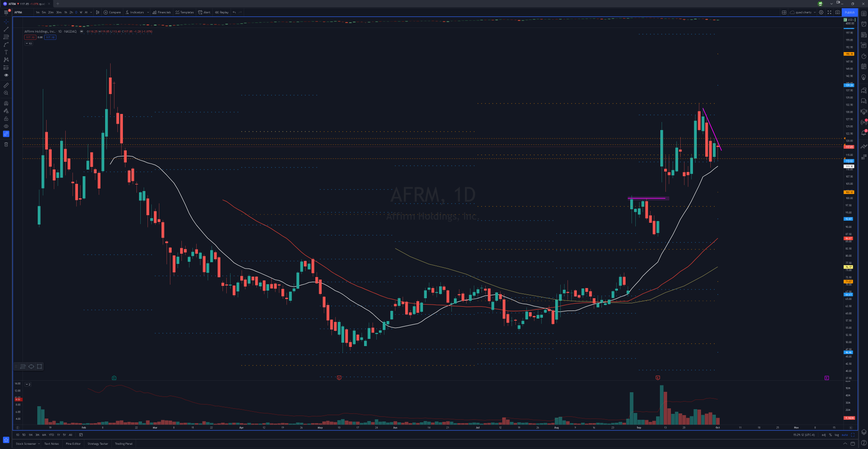Activate the zoom in tool
The image size is (868, 449).
[x=6, y=93]
